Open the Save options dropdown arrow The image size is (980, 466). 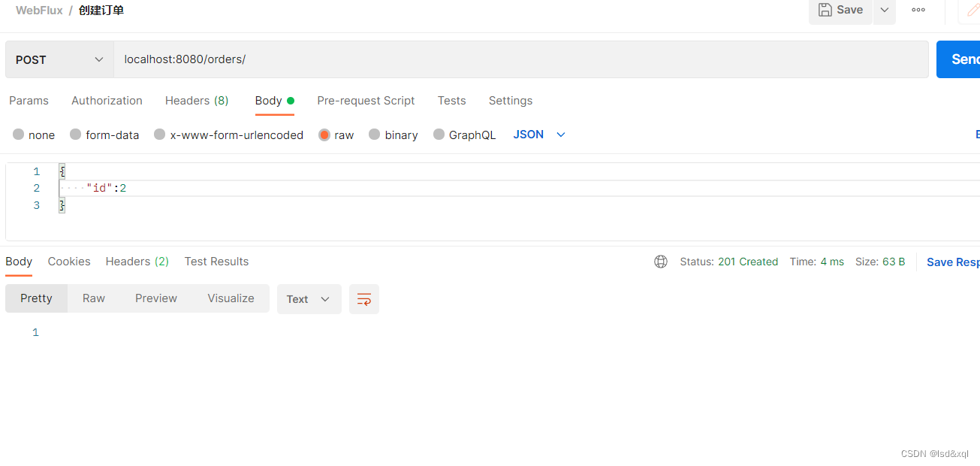[x=885, y=10]
